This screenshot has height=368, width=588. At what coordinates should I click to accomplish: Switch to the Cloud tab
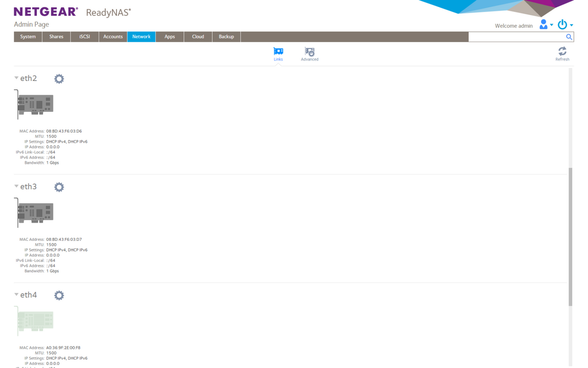coord(198,37)
